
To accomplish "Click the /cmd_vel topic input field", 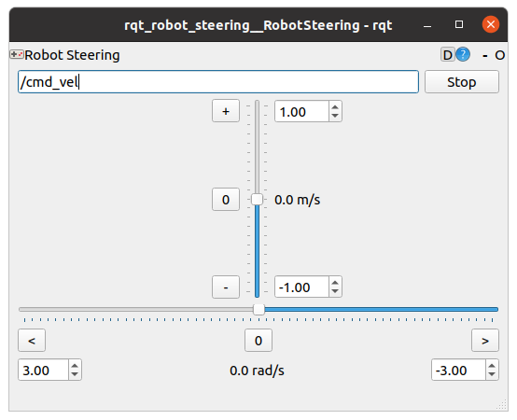I will [x=218, y=82].
